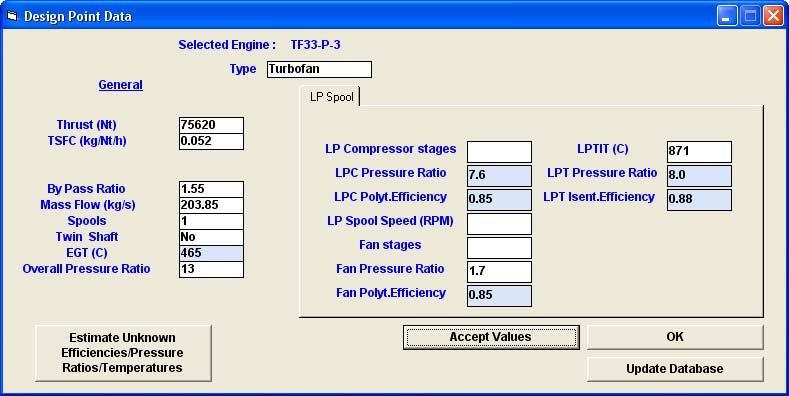This screenshot has height=396, width=789.
Task: Click the Selected Engine label
Action: 227,45
